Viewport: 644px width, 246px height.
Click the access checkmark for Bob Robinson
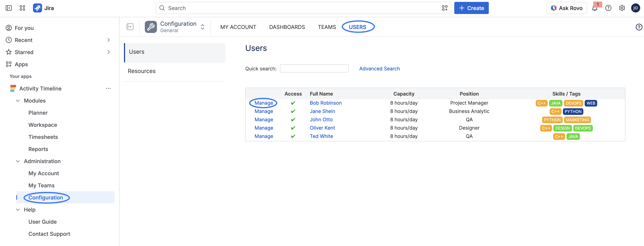(293, 103)
